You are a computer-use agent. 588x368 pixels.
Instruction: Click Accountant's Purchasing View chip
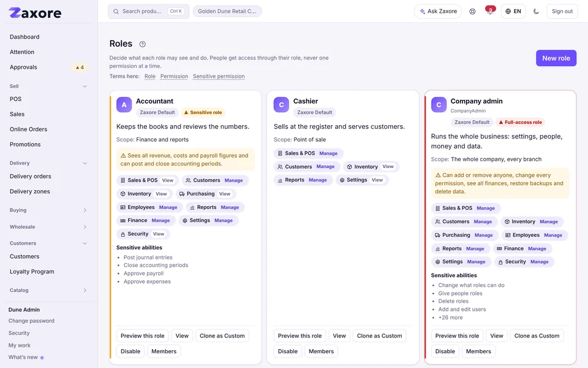pos(205,194)
